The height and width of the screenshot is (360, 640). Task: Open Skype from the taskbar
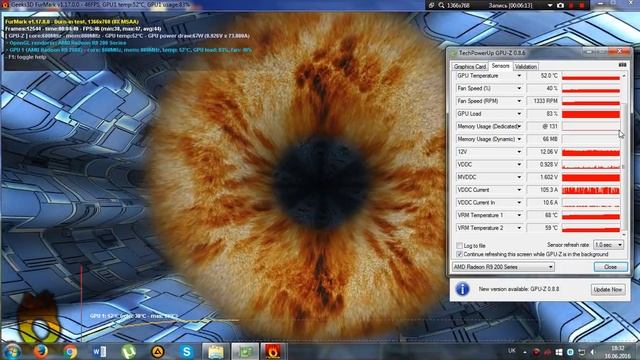187,351
